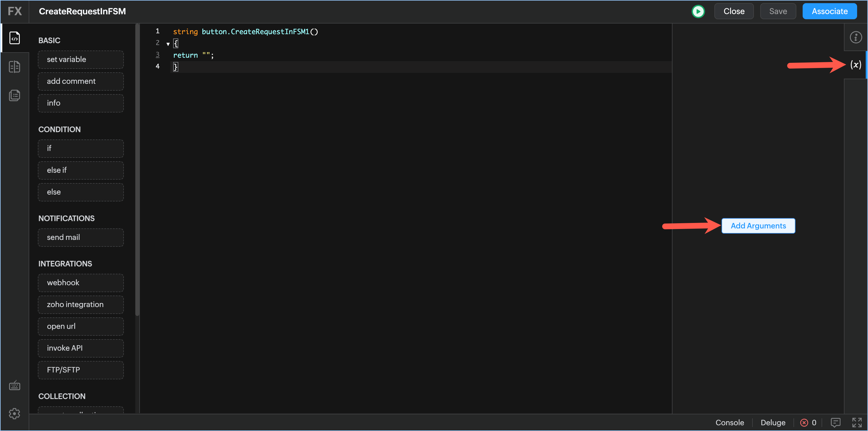868x431 pixels.
Task: Open editor settings gear icon
Action: click(x=15, y=413)
